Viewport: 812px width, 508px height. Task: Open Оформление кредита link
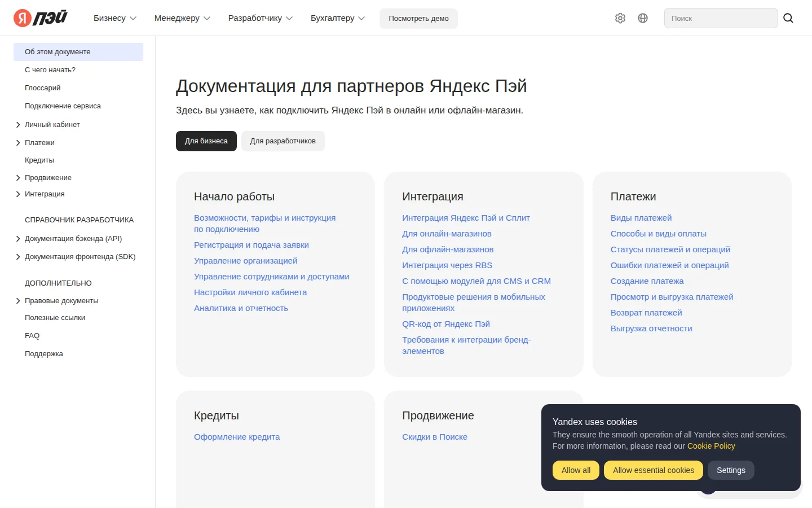point(237,437)
